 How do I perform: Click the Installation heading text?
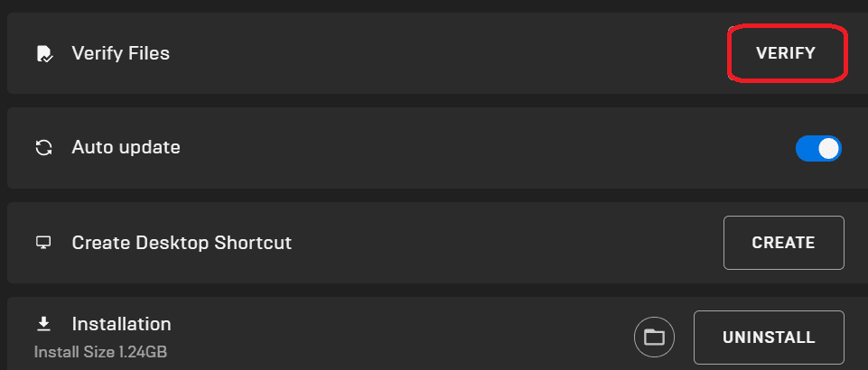tap(121, 324)
